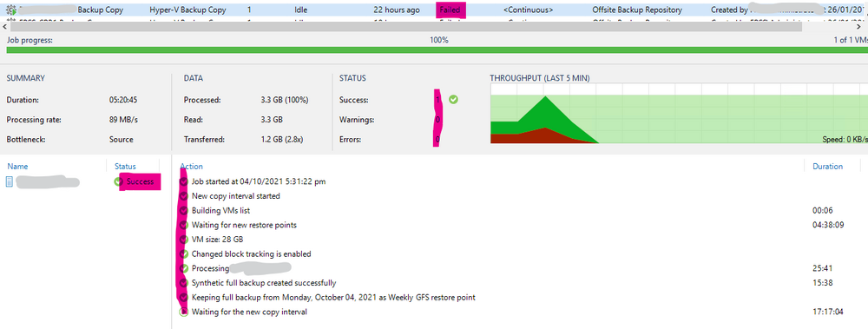This screenshot has width=868, height=329.
Task: Select the 'Waiting for the new copy interval' entry
Action: 249,313
